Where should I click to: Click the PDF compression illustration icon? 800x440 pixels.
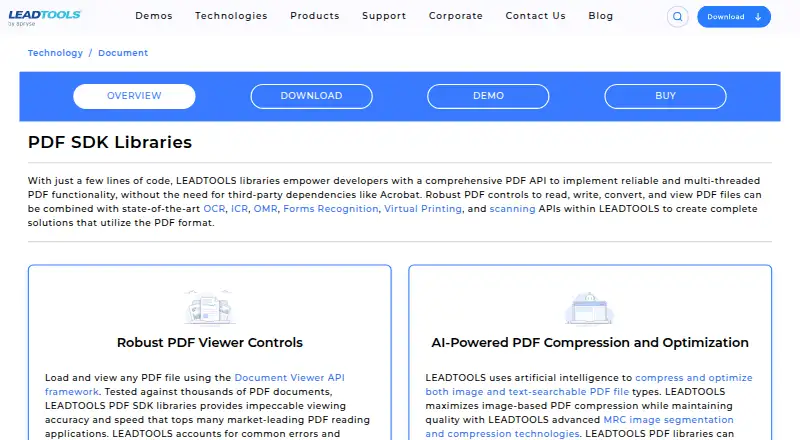[x=590, y=308]
